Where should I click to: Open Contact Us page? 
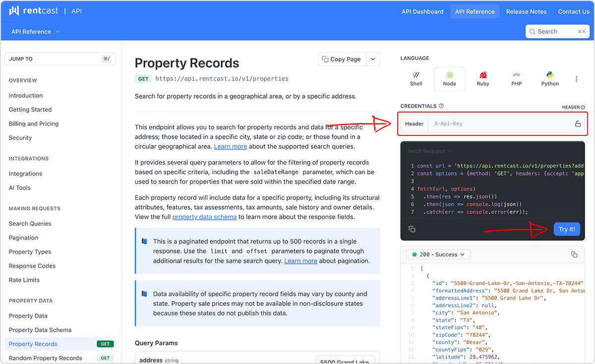tap(574, 11)
